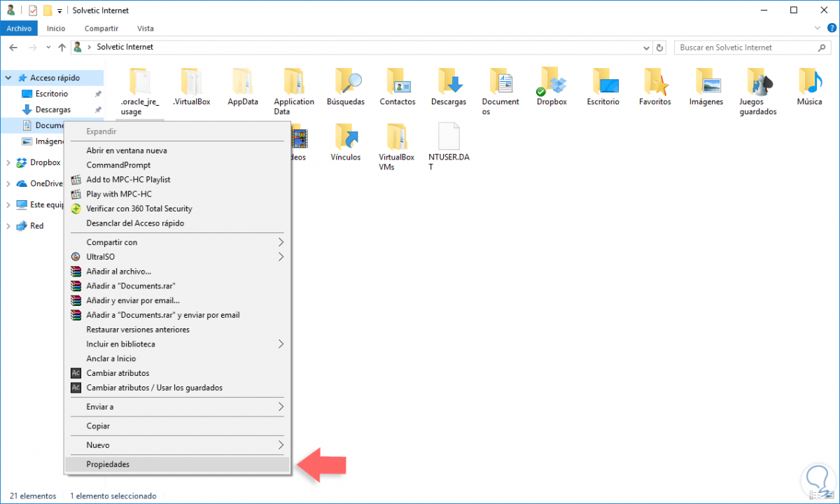
Task: Choose Restaurar versiones anteriores
Action: tap(177, 329)
